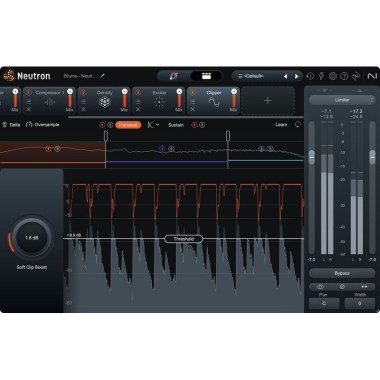Screen dimensions: 380x380
Task: Open the help question mark icon
Action: coord(344,76)
